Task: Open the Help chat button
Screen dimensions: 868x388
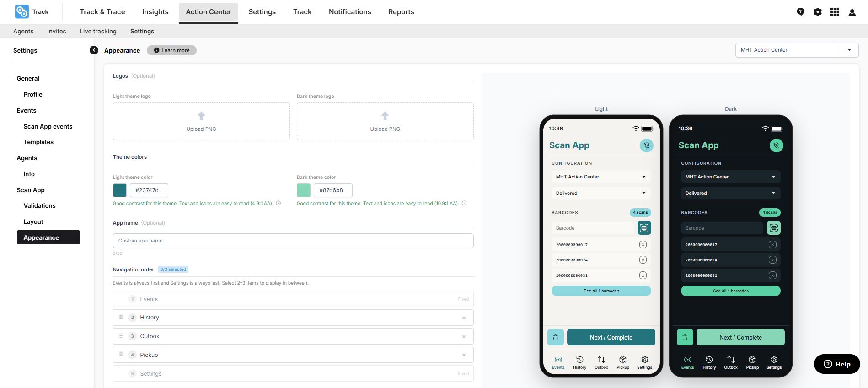Action: coord(837,364)
